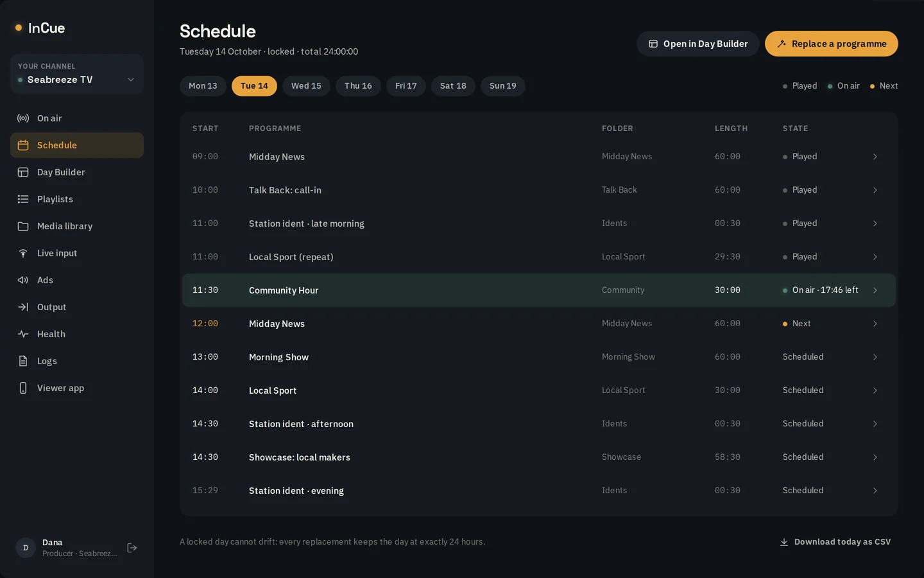Viewport: 924px width, 578px height.
Task: Select the Thu 16 day tab
Action: pos(358,86)
